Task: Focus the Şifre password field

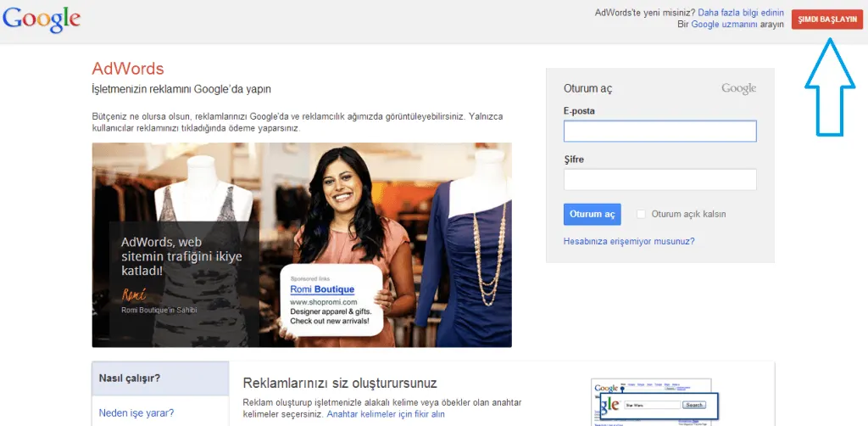Action: 659,180
